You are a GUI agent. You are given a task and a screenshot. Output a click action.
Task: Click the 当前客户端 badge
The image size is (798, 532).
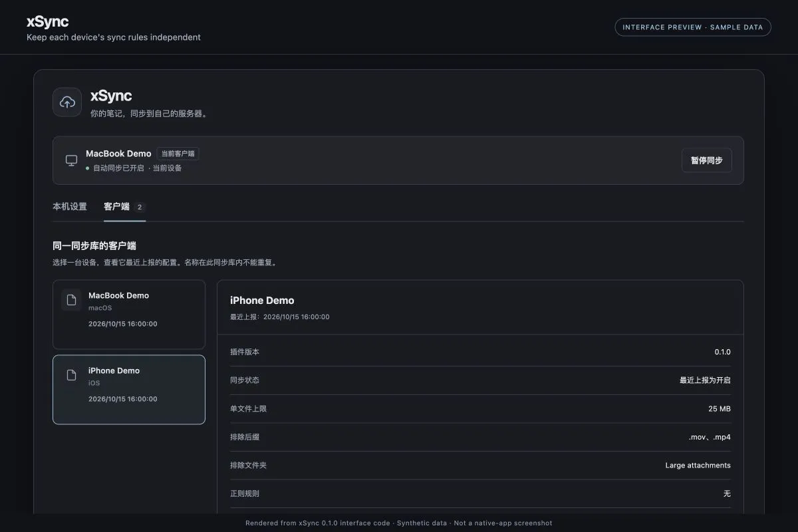(178, 154)
